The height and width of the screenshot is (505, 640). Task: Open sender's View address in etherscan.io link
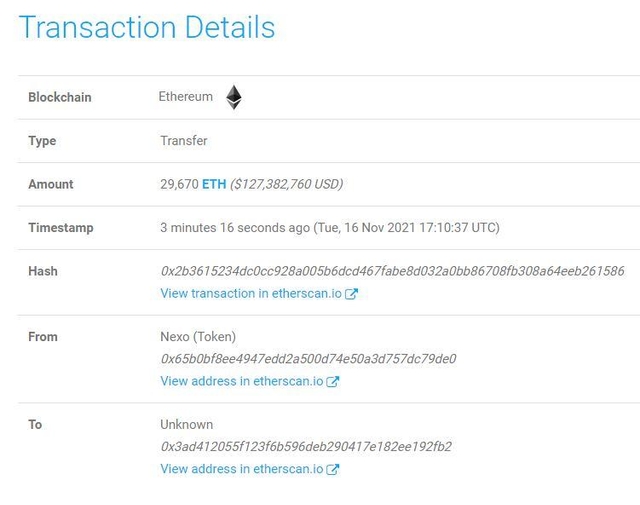(x=242, y=381)
